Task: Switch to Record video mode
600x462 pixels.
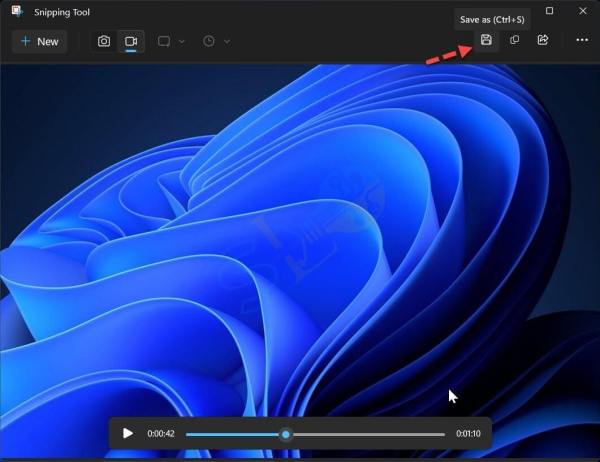Action: (131, 41)
